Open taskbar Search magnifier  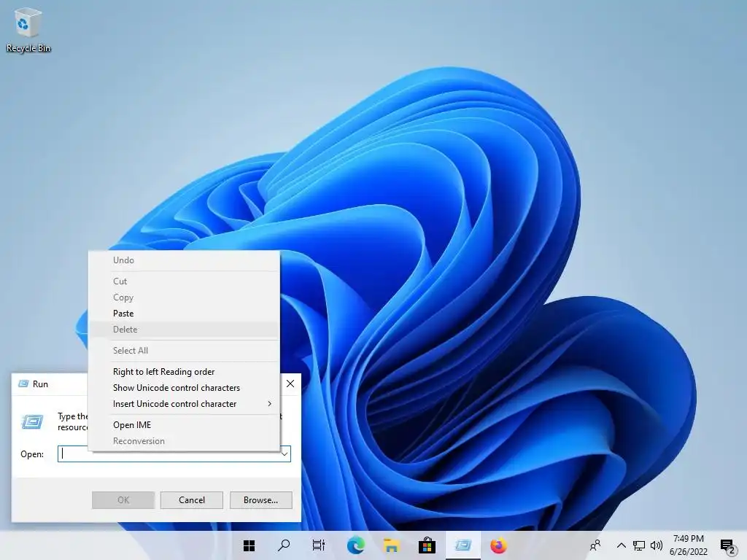284,545
